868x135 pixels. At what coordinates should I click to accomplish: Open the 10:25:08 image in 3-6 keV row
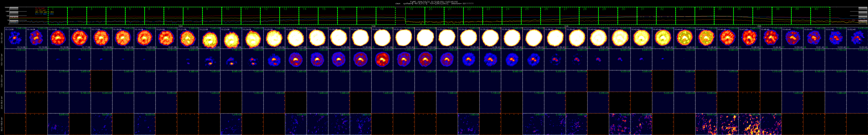tap(274, 38)
